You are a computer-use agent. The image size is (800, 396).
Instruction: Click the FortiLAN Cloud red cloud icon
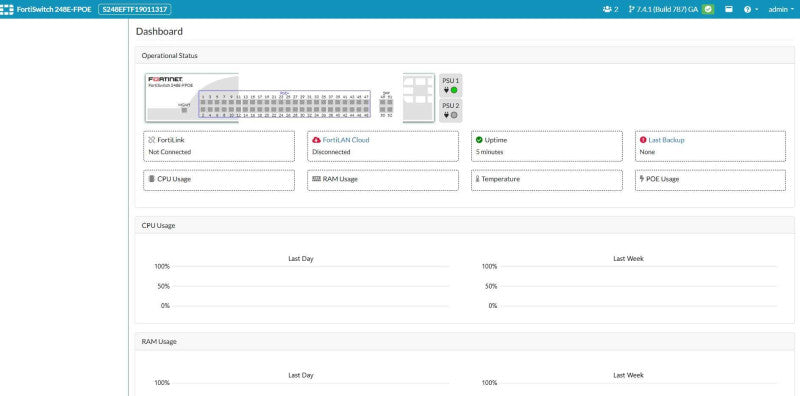316,139
